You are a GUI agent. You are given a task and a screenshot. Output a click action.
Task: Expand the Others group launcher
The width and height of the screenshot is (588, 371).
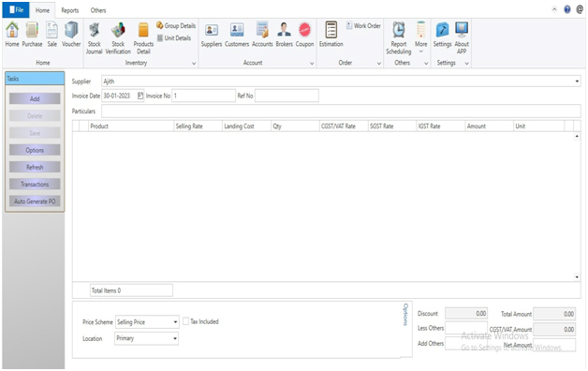426,64
